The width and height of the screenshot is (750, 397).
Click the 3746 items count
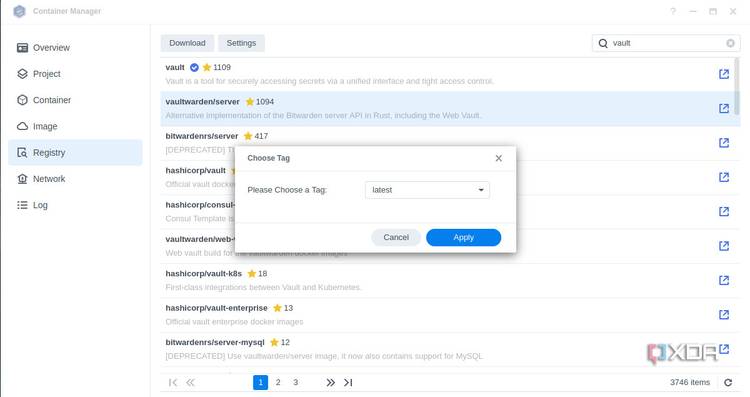click(x=690, y=382)
